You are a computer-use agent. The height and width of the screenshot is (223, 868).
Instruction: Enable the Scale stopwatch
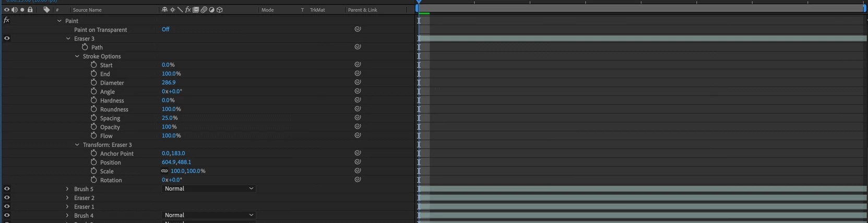tap(93, 171)
